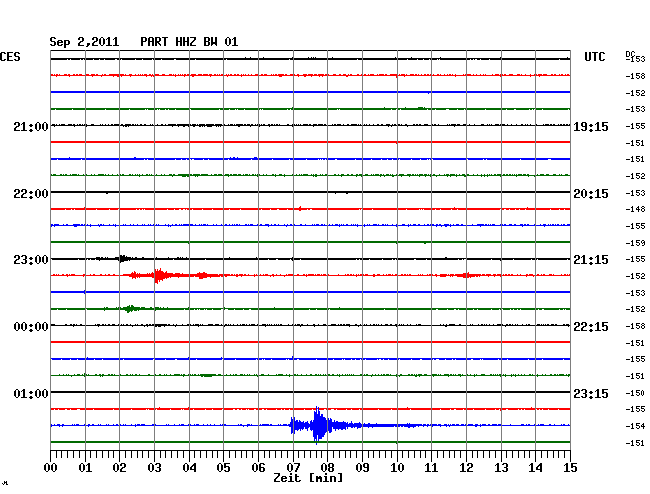
Task: Click the black trace burst in the 23:00 row
Action: (x=122, y=258)
